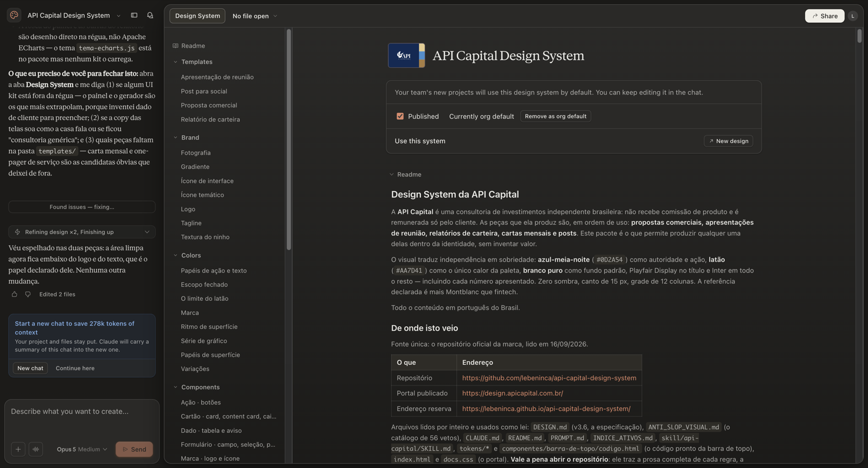Select O limite do latão color item
The width and height of the screenshot is (868, 468).
pyautogui.click(x=205, y=299)
